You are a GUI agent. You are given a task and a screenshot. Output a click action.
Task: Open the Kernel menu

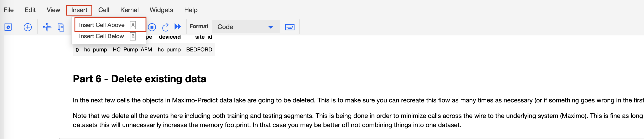click(x=129, y=10)
